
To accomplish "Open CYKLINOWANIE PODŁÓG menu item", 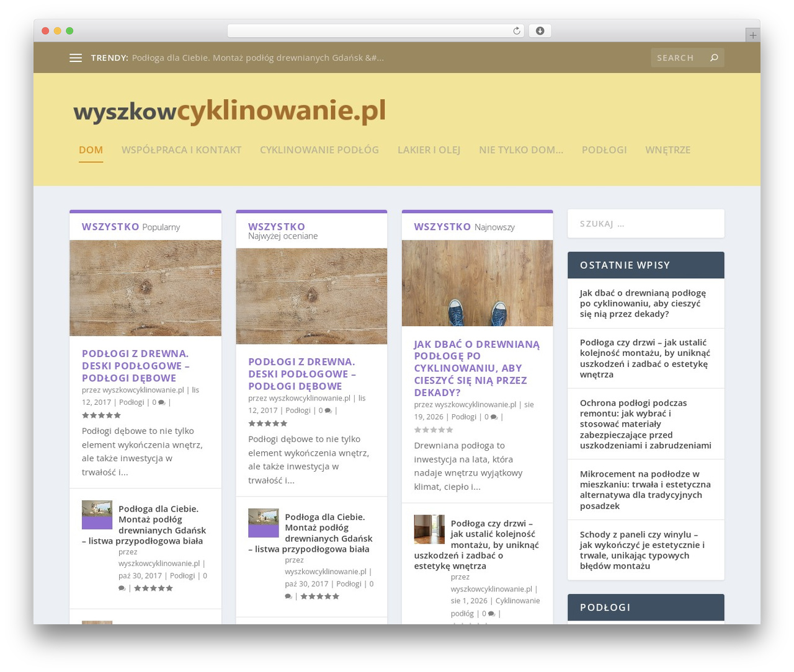I will [319, 150].
